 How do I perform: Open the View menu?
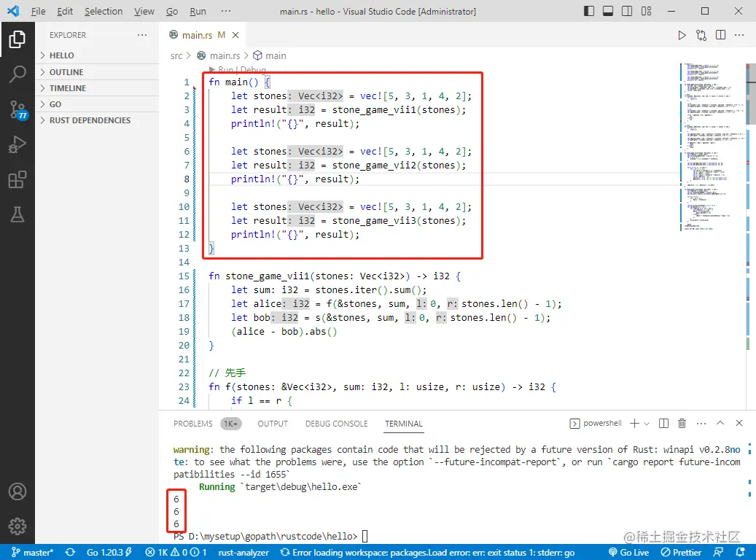(144, 11)
